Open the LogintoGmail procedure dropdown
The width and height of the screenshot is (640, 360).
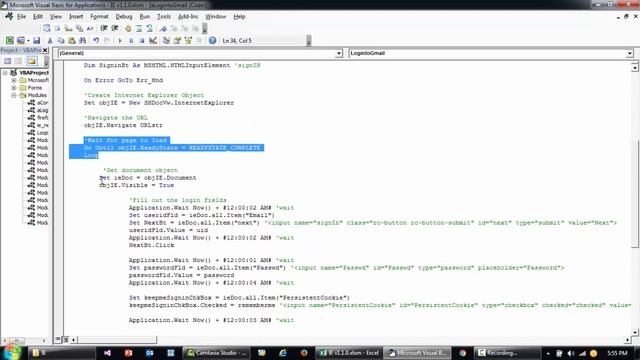coord(629,53)
